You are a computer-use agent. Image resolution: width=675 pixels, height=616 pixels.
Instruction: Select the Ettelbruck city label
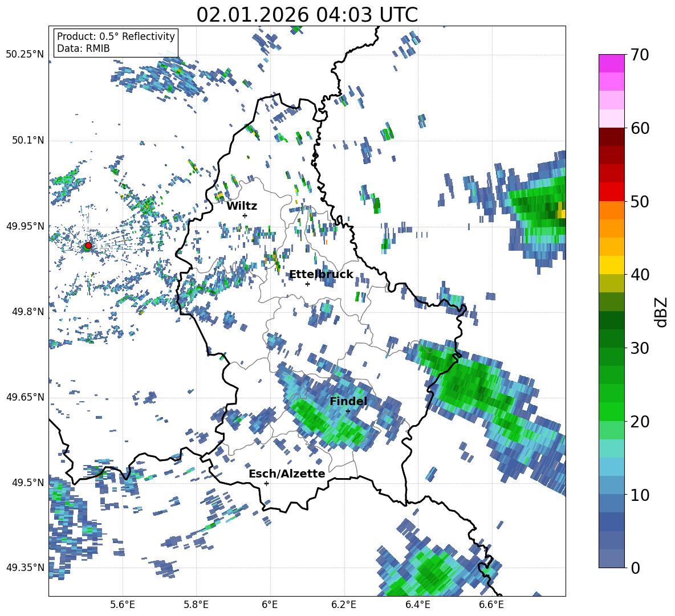(321, 275)
